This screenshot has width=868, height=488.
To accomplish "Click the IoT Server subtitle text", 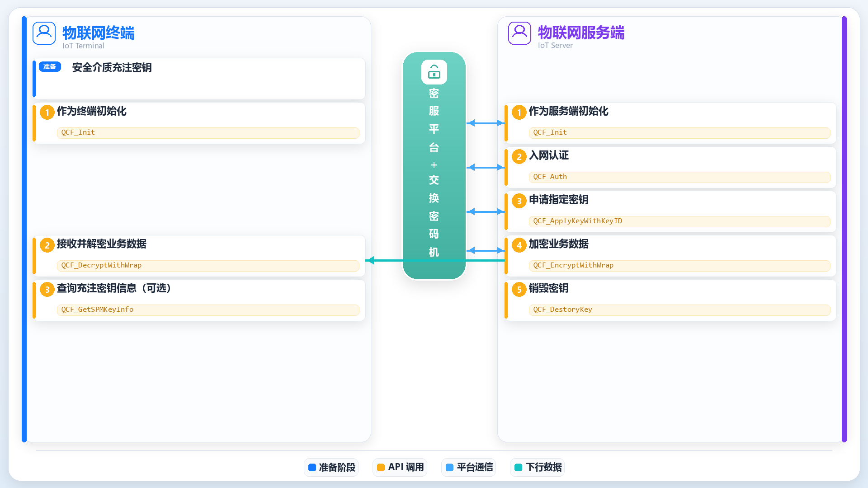I will pyautogui.click(x=555, y=45).
